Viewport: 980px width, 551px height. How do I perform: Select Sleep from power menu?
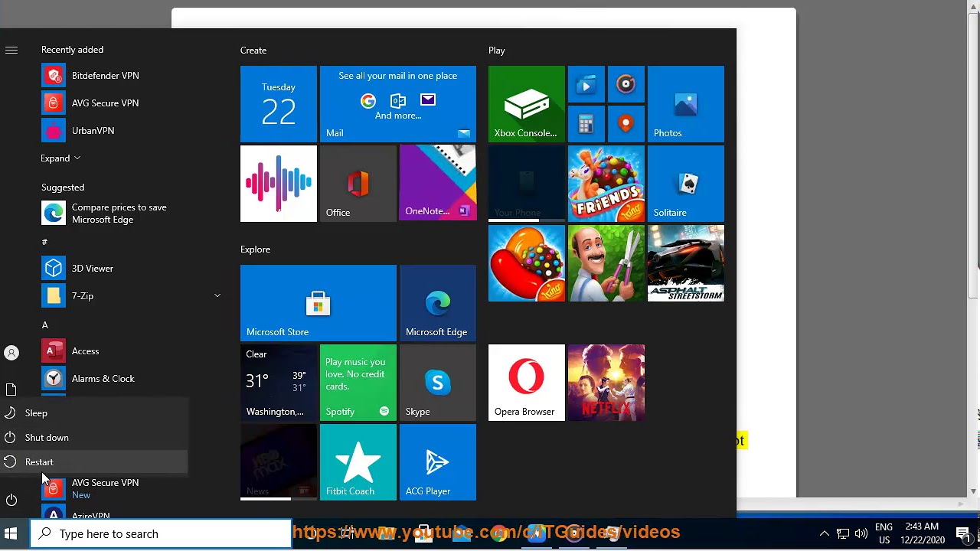coord(93,413)
